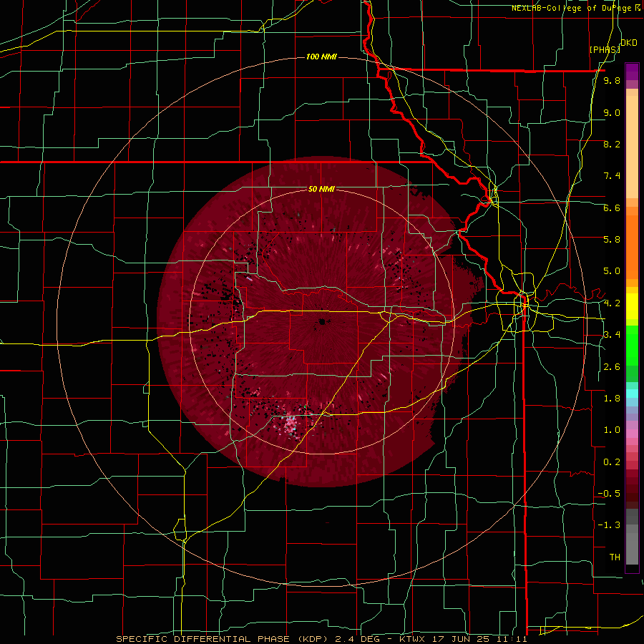Pick the orange band of the color scale
644x644 pixels.
632,246
